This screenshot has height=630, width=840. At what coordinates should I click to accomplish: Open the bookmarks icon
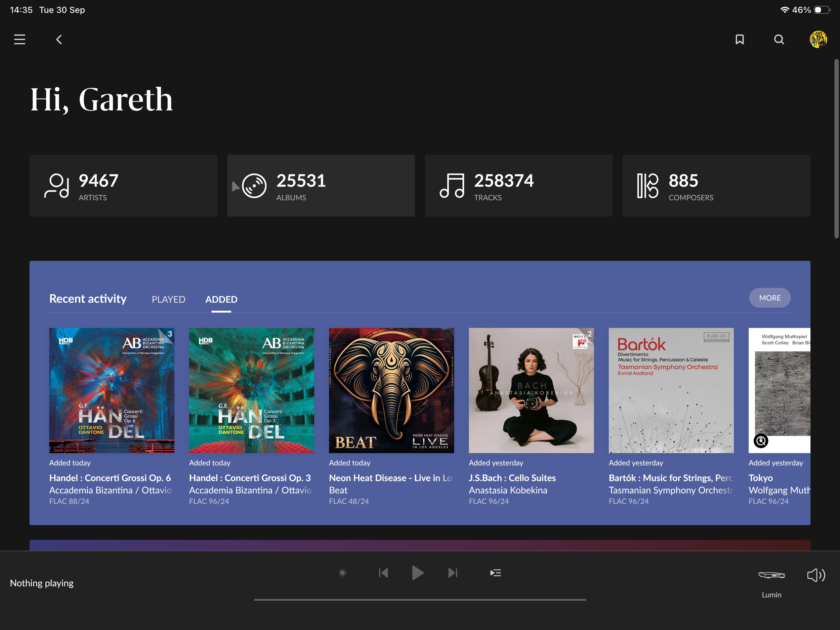739,40
